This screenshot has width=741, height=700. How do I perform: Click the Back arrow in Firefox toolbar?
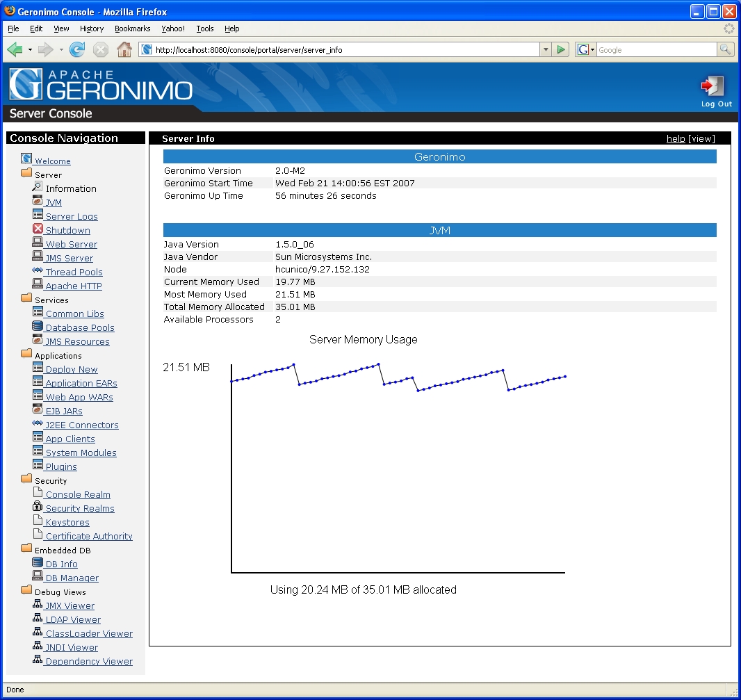[15, 49]
